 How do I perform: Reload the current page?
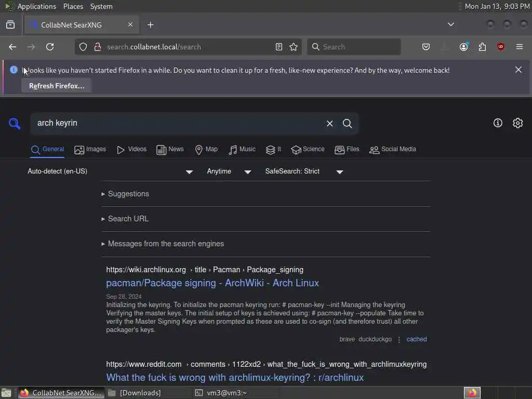(50, 47)
